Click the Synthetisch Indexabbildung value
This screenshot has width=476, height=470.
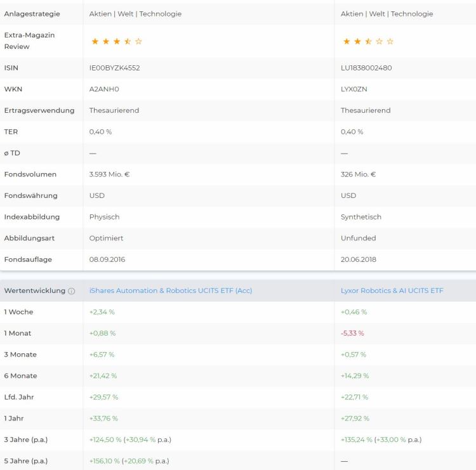pyautogui.click(x=361, y=217)
